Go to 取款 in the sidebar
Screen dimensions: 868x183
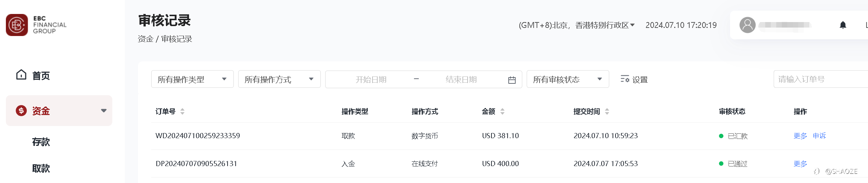coord(41,168)
